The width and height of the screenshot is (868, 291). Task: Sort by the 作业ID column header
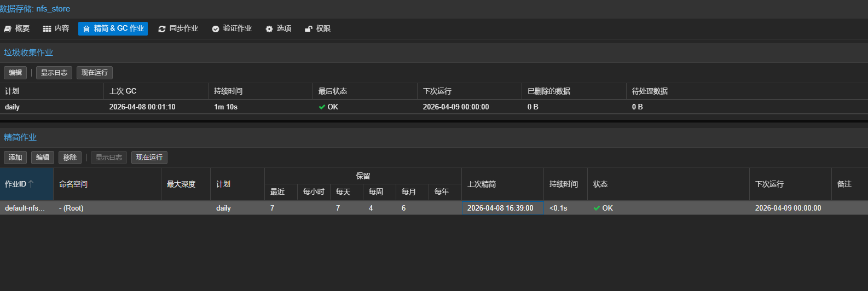(19, 184)
